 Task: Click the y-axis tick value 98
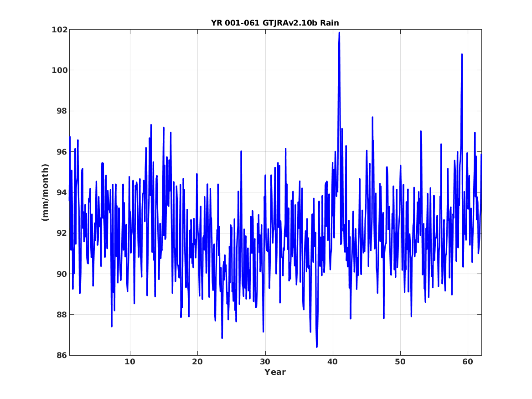[x=62, y=111]
